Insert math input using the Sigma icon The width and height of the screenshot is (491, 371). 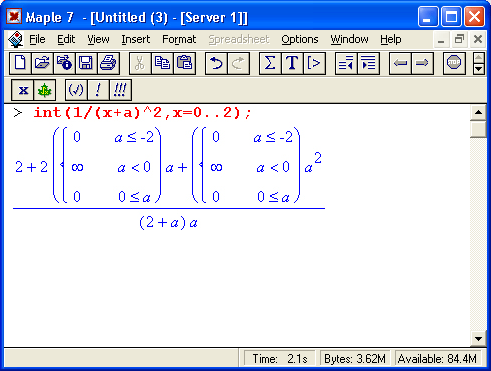click(270, 63)
